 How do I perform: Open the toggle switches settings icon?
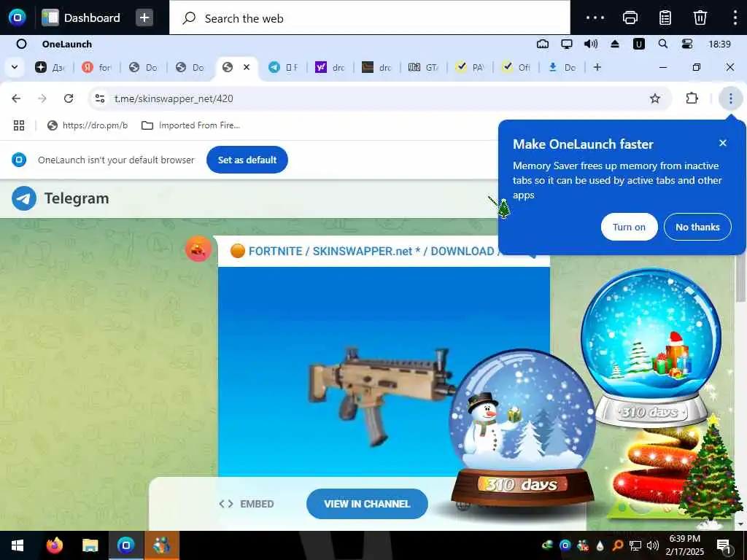687,44
